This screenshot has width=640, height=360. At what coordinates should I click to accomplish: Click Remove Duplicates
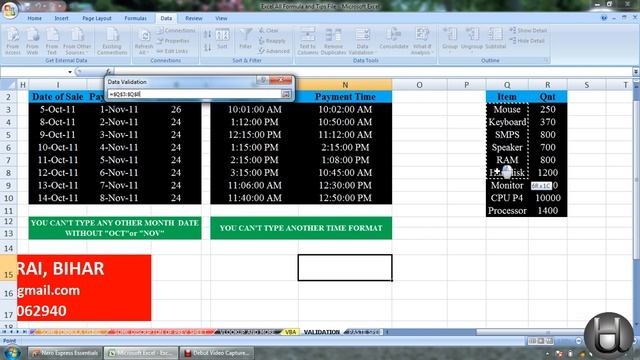tap(333, 41)
